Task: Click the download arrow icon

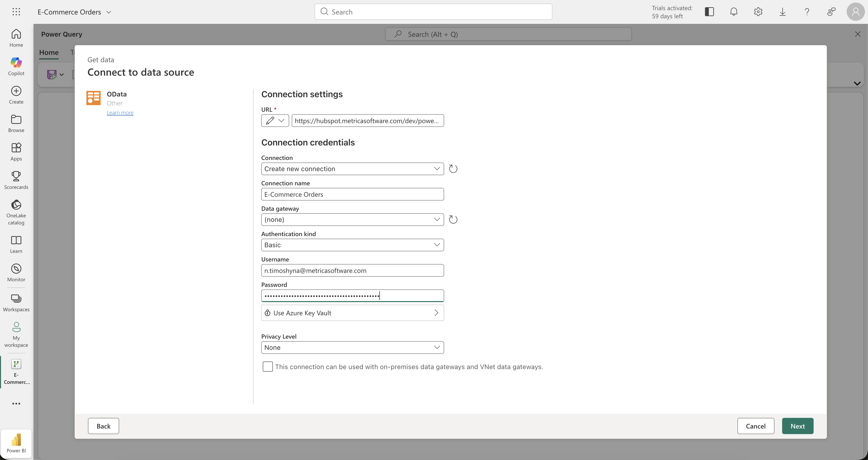Action: [x=782, y=12]
